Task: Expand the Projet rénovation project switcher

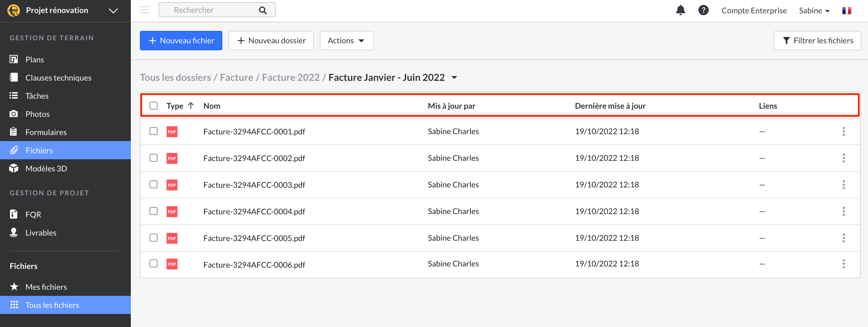Action: (113, 11)
